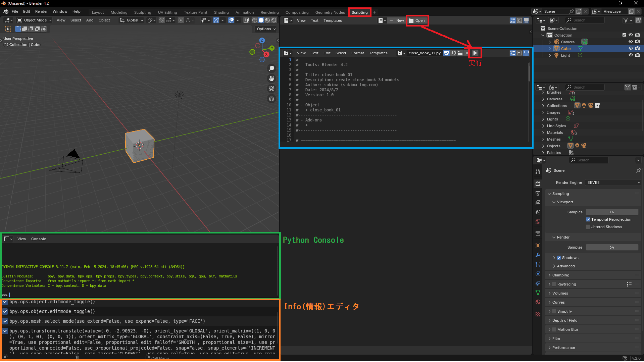This screenshot has width=644, height=362.
Task: Click the pan hand icon in viewport
Action: coord(271,79)
